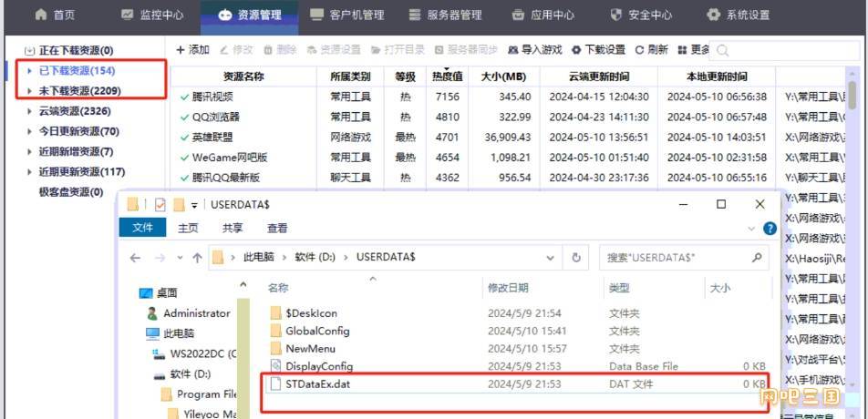
Task: Click the 刷新 refresh button
Action: click(652, 50)
